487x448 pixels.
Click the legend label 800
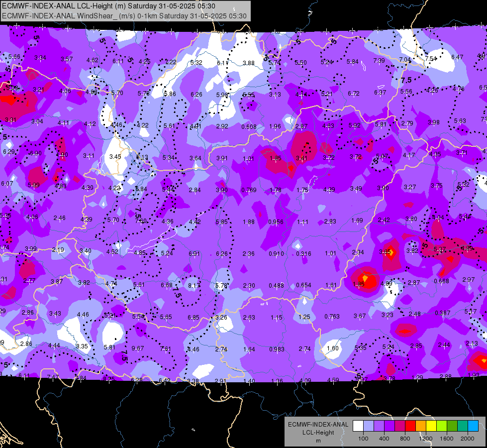(x=405, y=439)
